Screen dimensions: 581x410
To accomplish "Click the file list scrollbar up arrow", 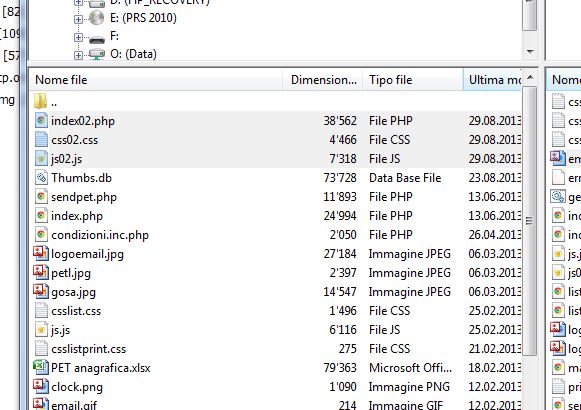I will click(530, 77).
